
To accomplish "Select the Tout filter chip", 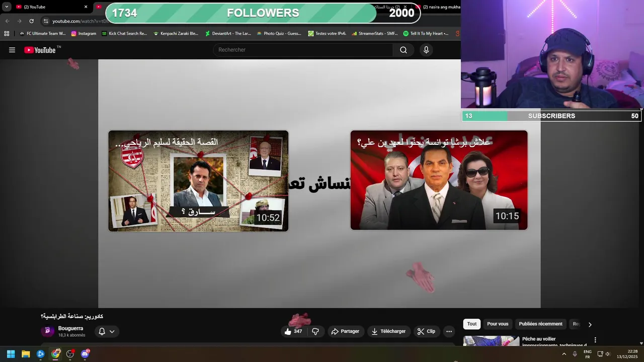I will click(x=472, y=324).
